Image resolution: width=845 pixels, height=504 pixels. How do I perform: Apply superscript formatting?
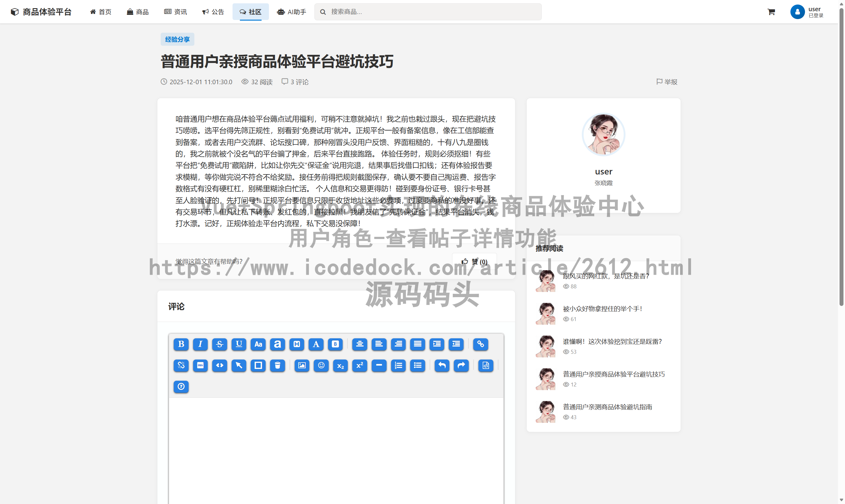(360, 366)
